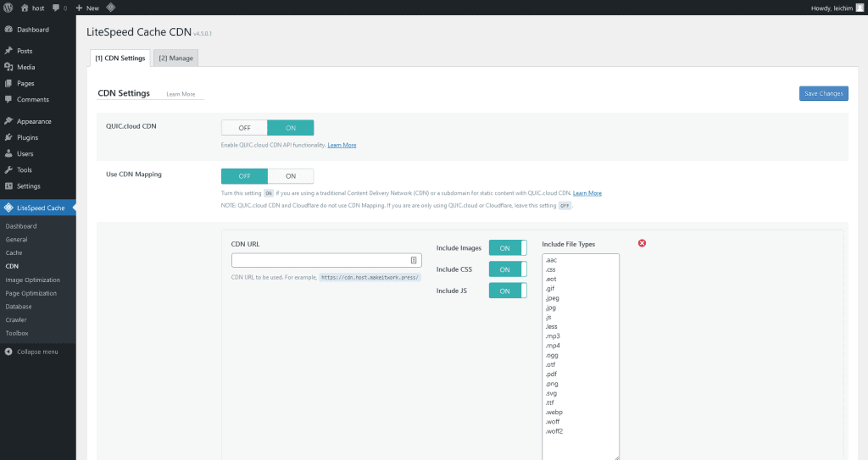Click the Save Changes button
The height and width of the screenshot is (460, 868).
(x=824, y=93)
